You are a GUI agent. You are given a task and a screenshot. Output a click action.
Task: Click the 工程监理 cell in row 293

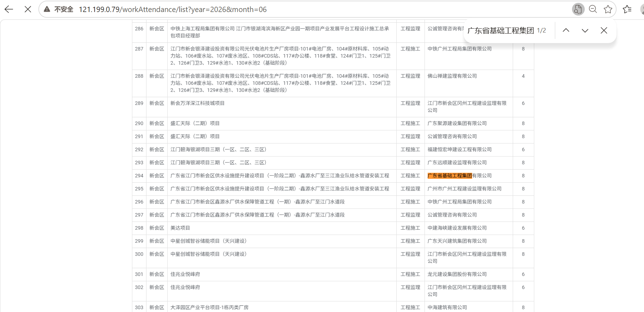click(410, 163)
